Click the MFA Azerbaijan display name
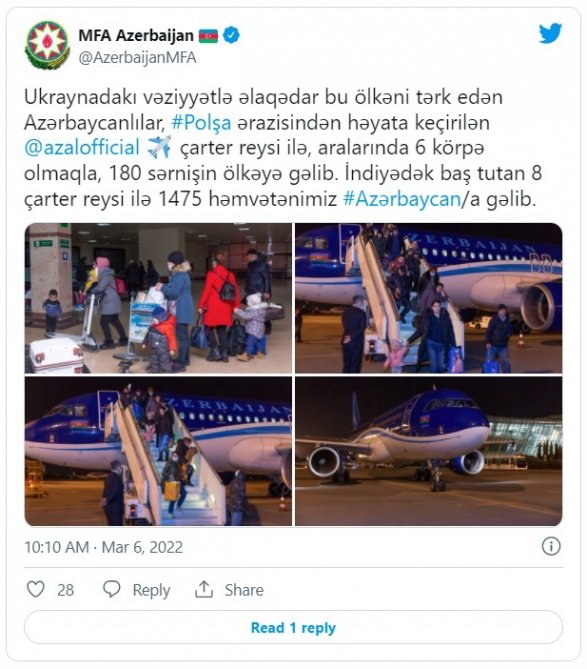This screenshot has height=669, width=587. pyautogui.click(x=136, y=35)
